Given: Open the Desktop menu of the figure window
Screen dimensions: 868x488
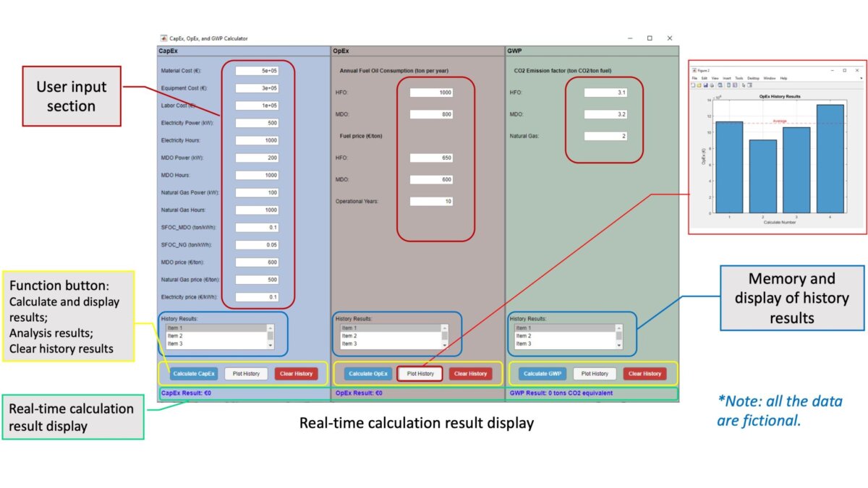Looking at the screenshot, I should coord(754,78).
